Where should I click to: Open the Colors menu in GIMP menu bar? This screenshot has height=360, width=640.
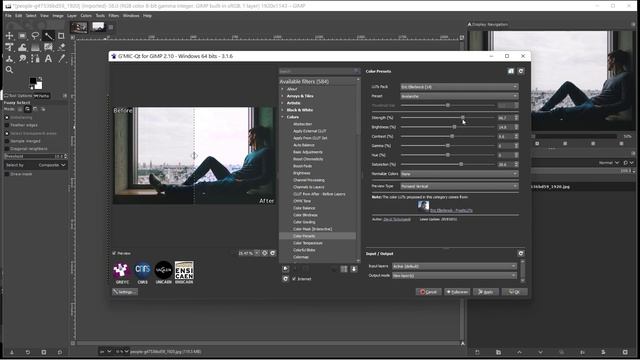86,16
